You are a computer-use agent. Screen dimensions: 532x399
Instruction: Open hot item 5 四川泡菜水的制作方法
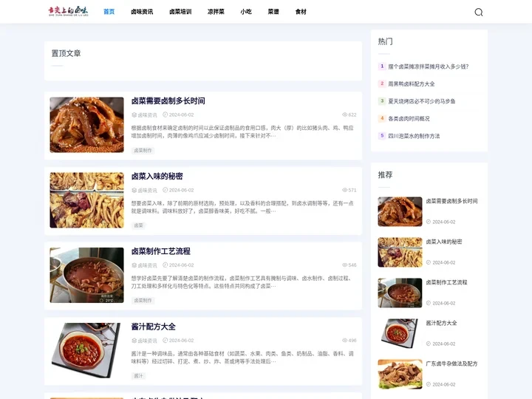(414, 136)
